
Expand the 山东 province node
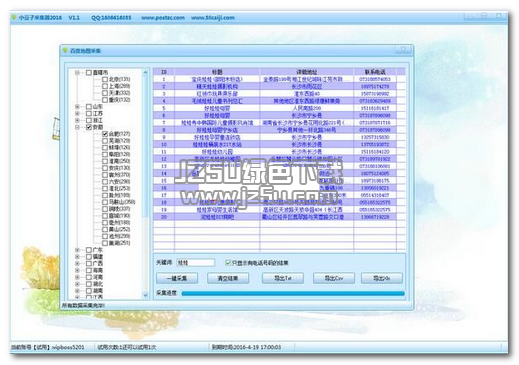click(x=77, y=107)
